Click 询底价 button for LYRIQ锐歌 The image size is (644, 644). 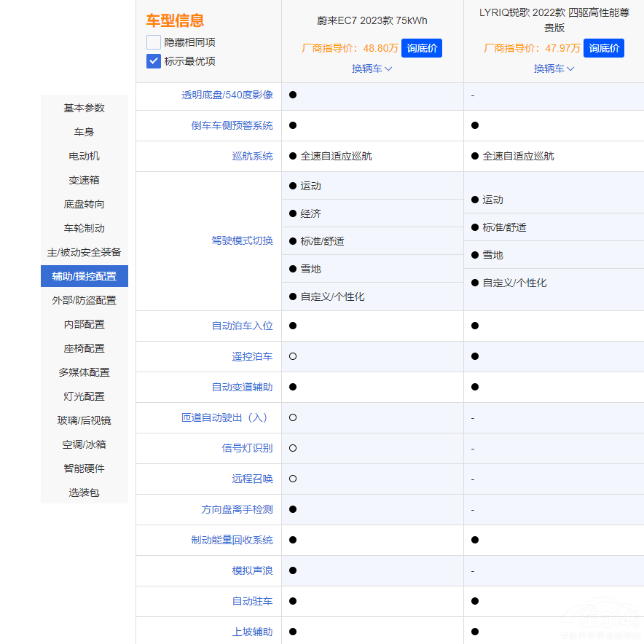[604, 48]
